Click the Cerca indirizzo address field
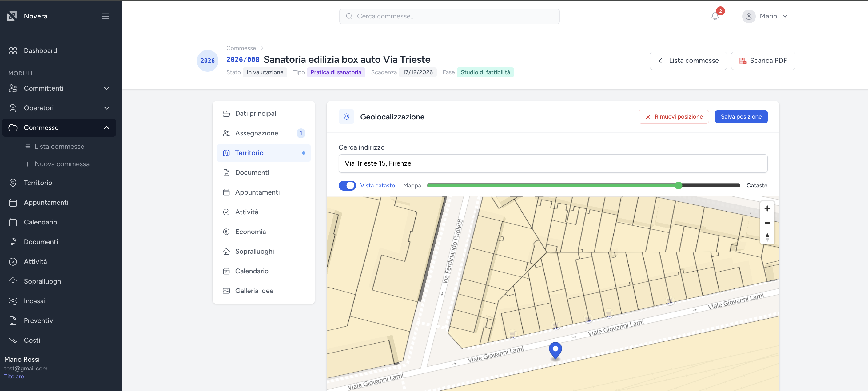This screenshot has width=868, height=391. (x=553, y=163)
